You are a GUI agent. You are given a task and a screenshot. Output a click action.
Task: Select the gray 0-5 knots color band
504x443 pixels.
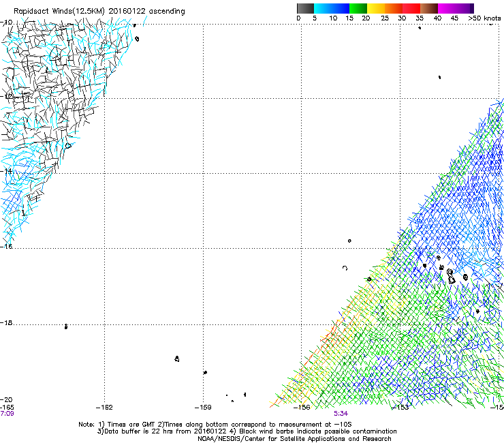coord(305,8)
